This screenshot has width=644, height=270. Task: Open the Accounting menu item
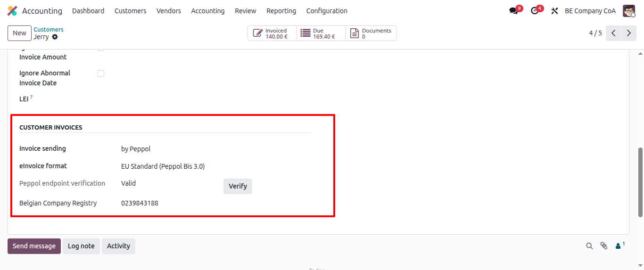[208, 11]
